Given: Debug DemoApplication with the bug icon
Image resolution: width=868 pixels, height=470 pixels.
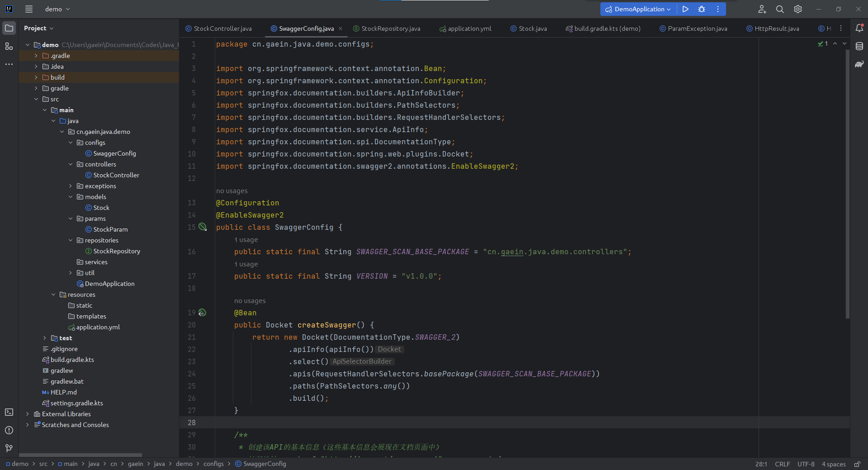Looking at the screenshot, I should point(702,9).
